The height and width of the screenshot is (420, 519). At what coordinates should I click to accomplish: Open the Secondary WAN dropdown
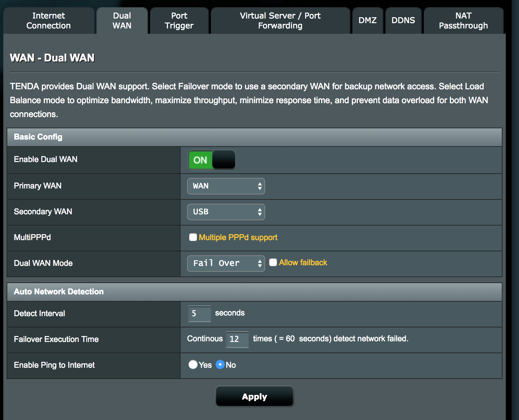226,212
